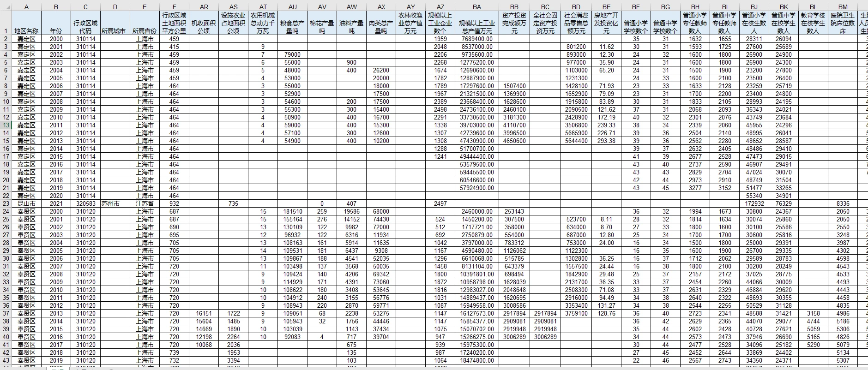The height and width of the screenshot is (370, 868).
Task: Select the cell with value 3759100
Action: [576, 313]
